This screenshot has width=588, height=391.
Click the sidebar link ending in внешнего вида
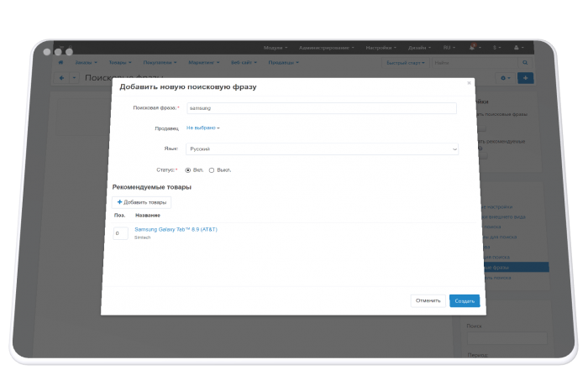click(504, 216)
